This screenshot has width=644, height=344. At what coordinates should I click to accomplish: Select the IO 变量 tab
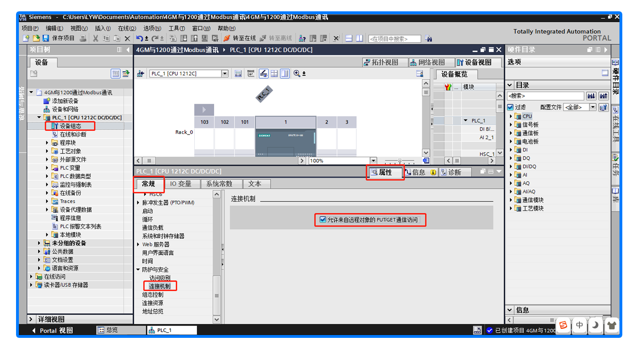(181, 184)
